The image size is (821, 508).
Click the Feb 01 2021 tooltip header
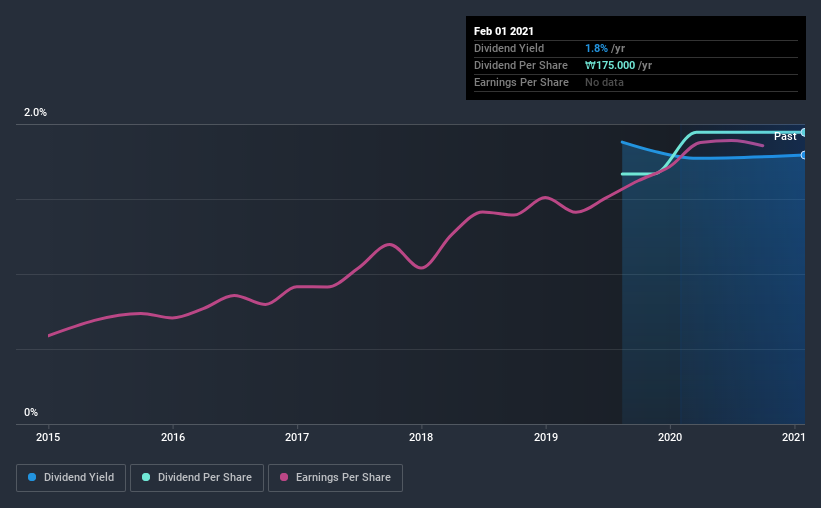click(504, 31)
